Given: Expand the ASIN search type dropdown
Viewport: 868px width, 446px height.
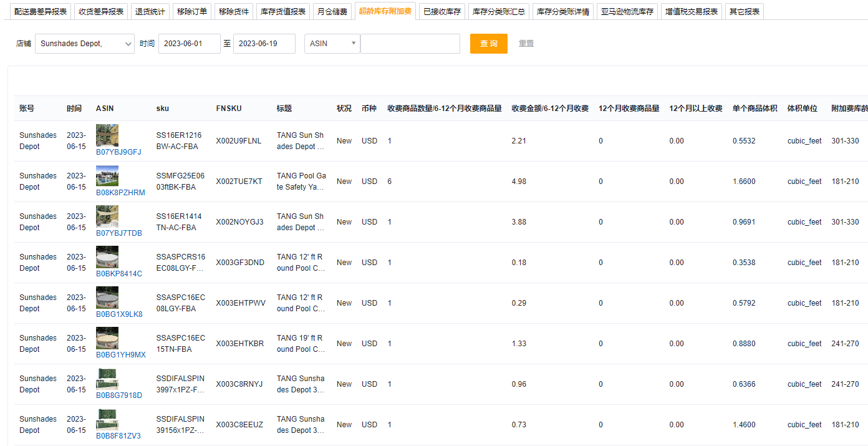Looking at the screenshot, I should (x=332, y=44).
